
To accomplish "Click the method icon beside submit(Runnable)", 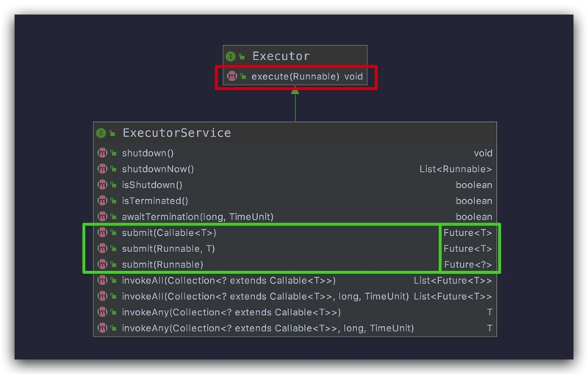I will [x=102, y=265].
